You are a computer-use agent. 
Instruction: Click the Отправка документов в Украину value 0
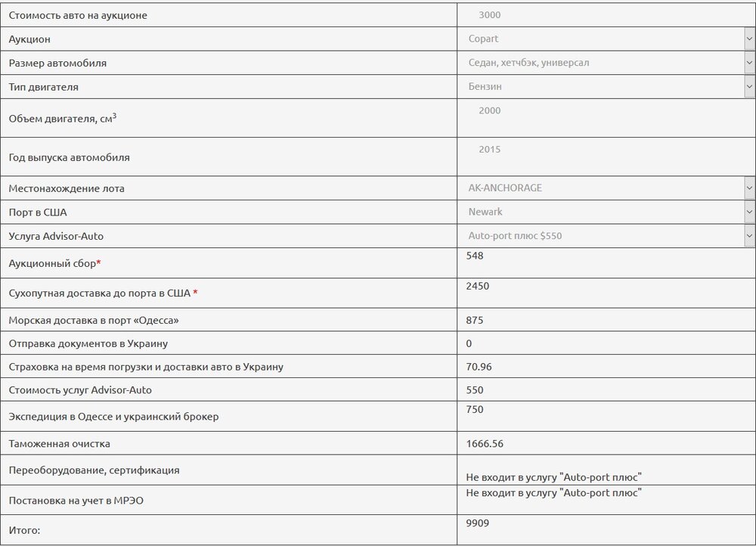point(469,343)
